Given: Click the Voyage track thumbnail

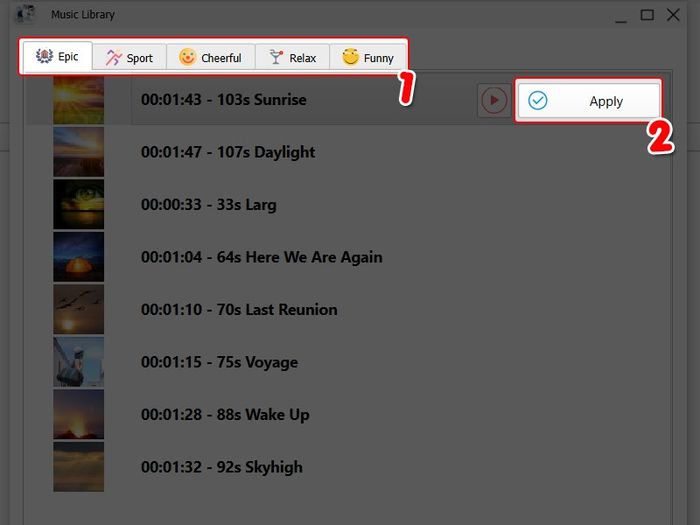Looking at the screenshot, I should 79,362.
